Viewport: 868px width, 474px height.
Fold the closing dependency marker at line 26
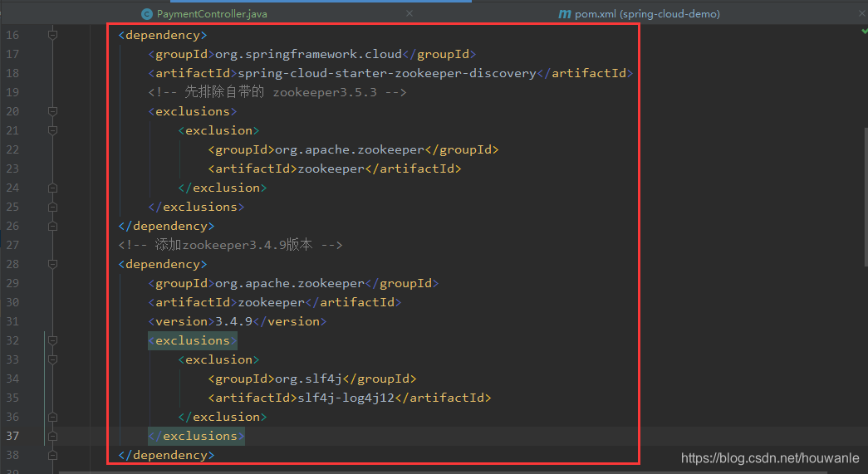pyautogui.click(x=52, y=227)
